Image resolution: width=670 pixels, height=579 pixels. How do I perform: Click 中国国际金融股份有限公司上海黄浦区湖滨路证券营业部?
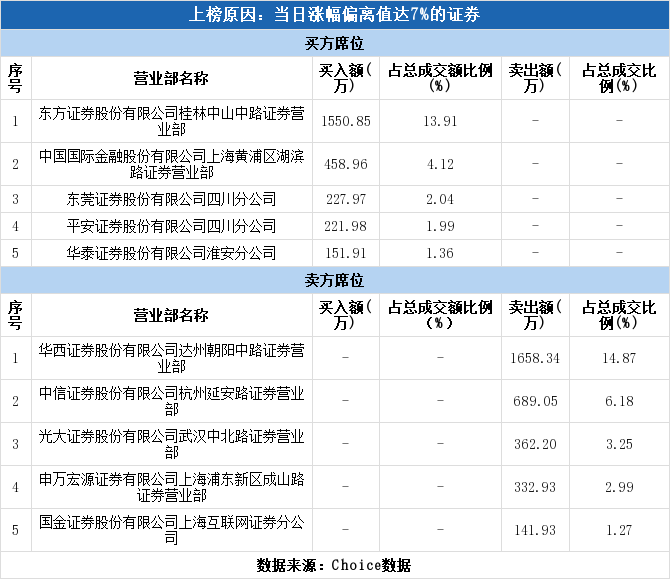pos(171,164)
